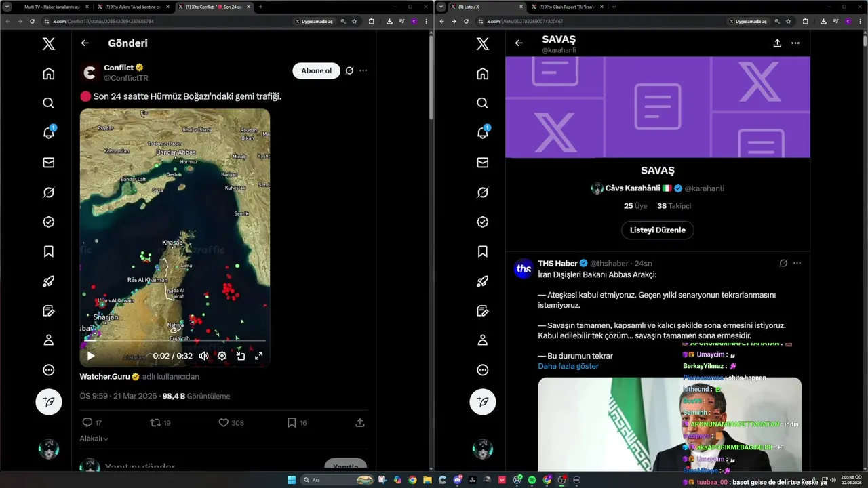Click Grok icon on THS Haber post
This screenshot has height=488, width=868.
(783, 263)
